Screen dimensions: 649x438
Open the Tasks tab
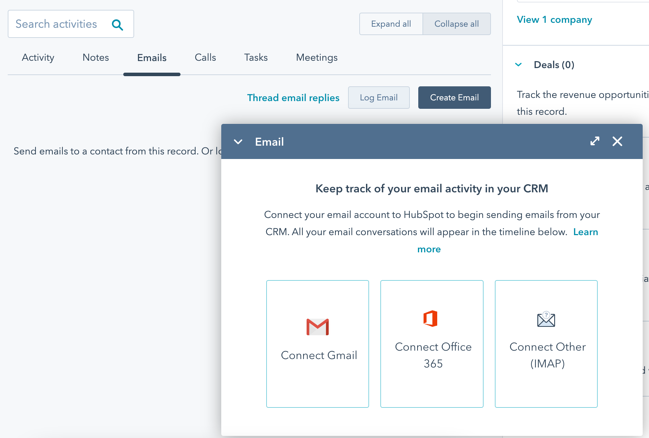coord(256,58)
